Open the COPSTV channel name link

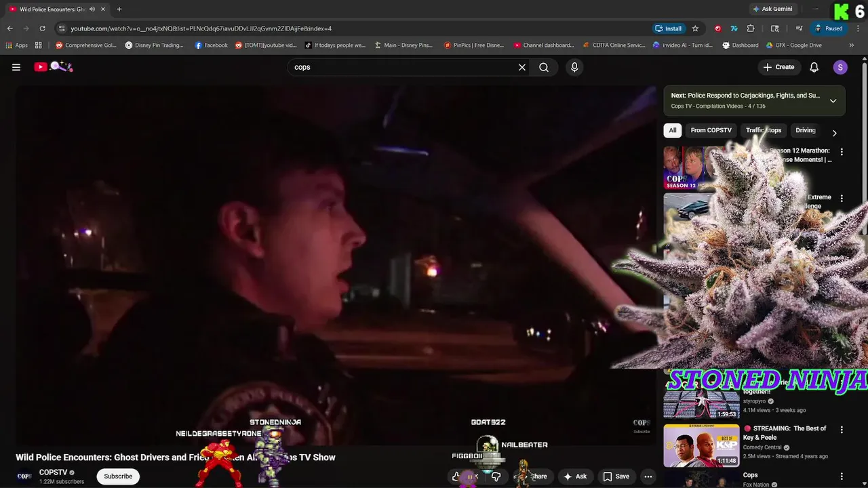[53, 472]
